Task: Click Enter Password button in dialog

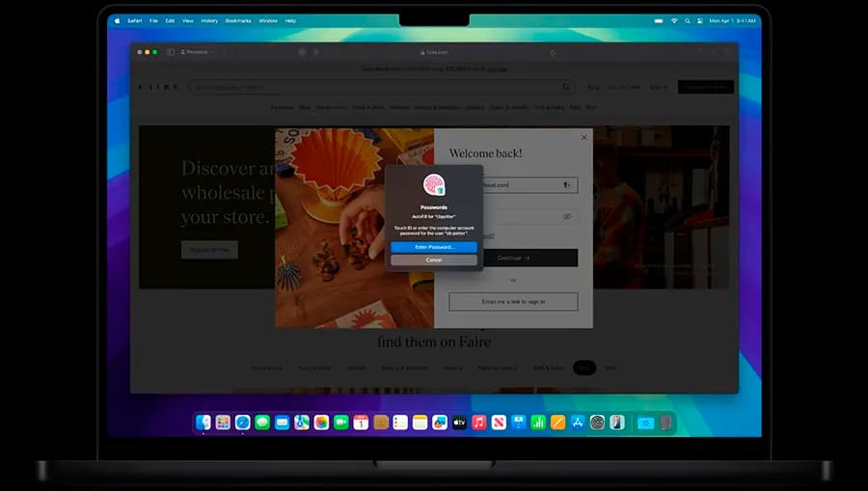Action: click(434, 247)
